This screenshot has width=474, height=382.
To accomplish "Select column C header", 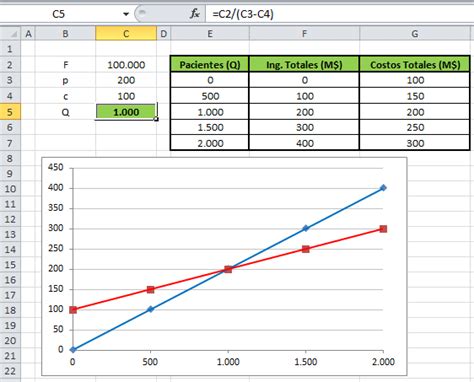I will pos(126,34).
